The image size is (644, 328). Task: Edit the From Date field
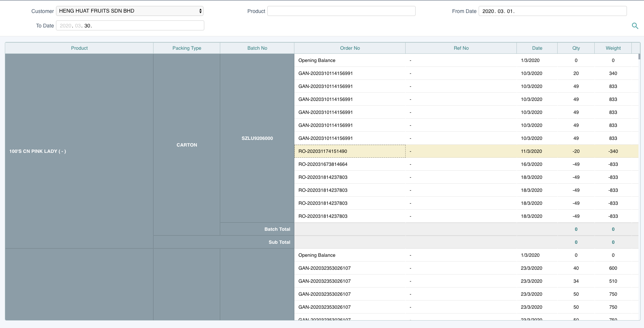(552, 11)
